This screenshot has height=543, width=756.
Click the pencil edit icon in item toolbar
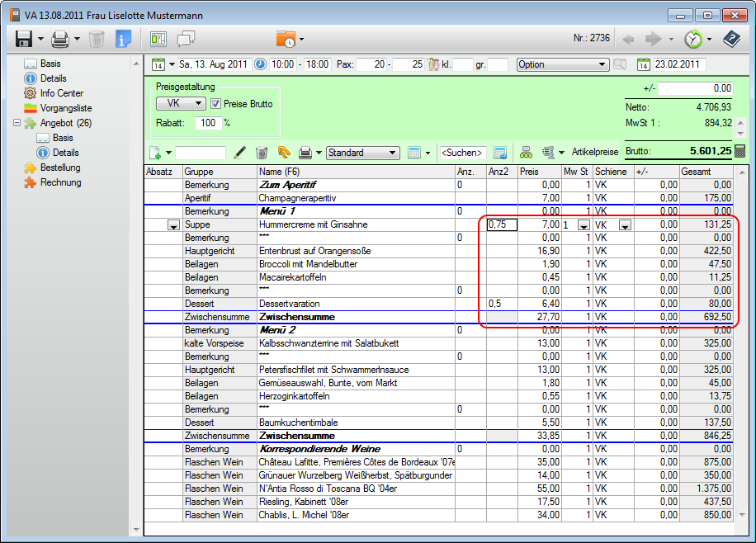[240, 153]
